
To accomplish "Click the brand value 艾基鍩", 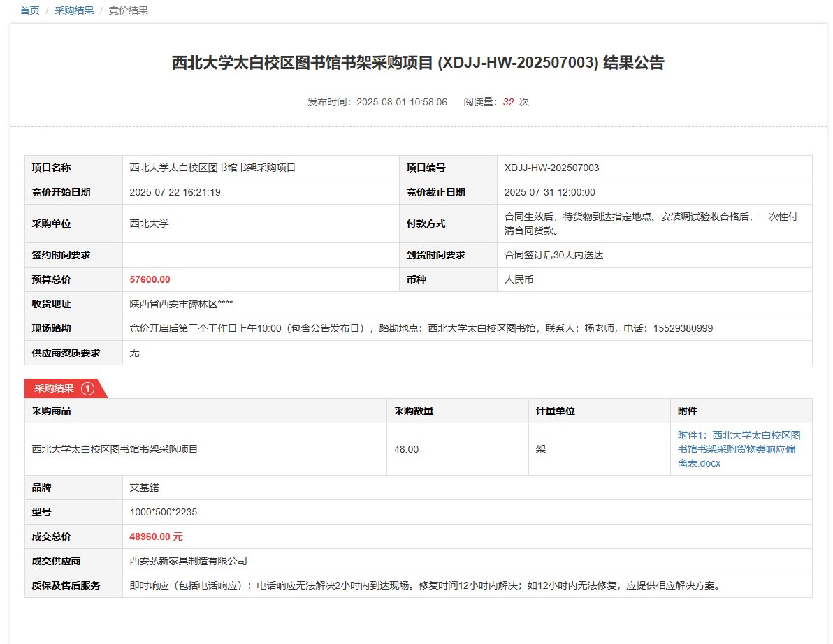I will click(x=144, y=488).
